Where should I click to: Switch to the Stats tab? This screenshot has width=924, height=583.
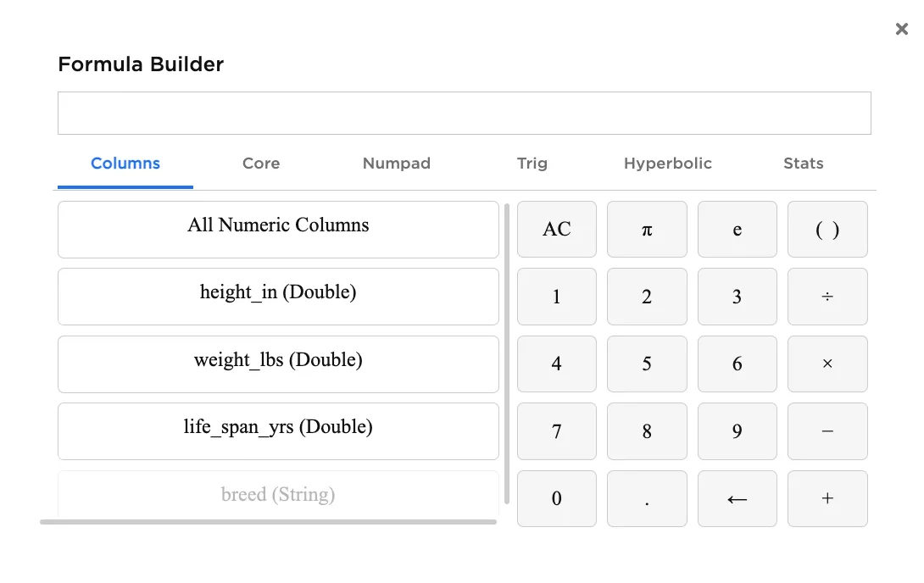(803, 164)
